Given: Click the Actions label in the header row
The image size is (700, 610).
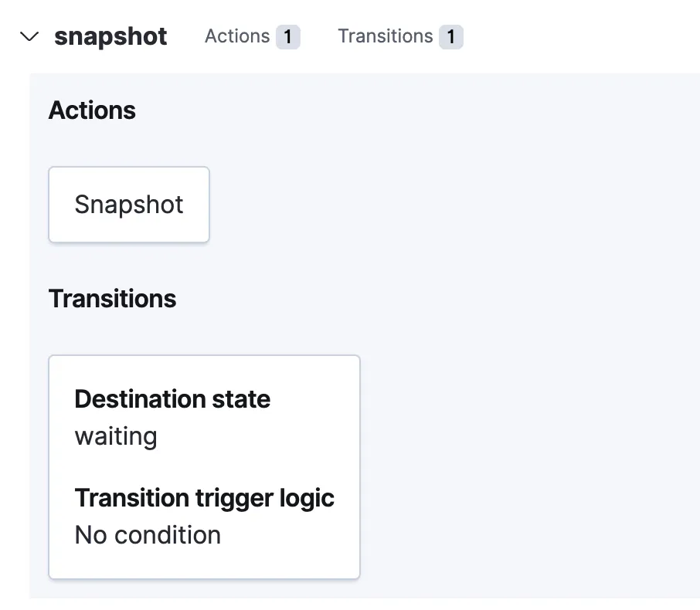Looking at the screenshot, I should (x=236, y=36).
